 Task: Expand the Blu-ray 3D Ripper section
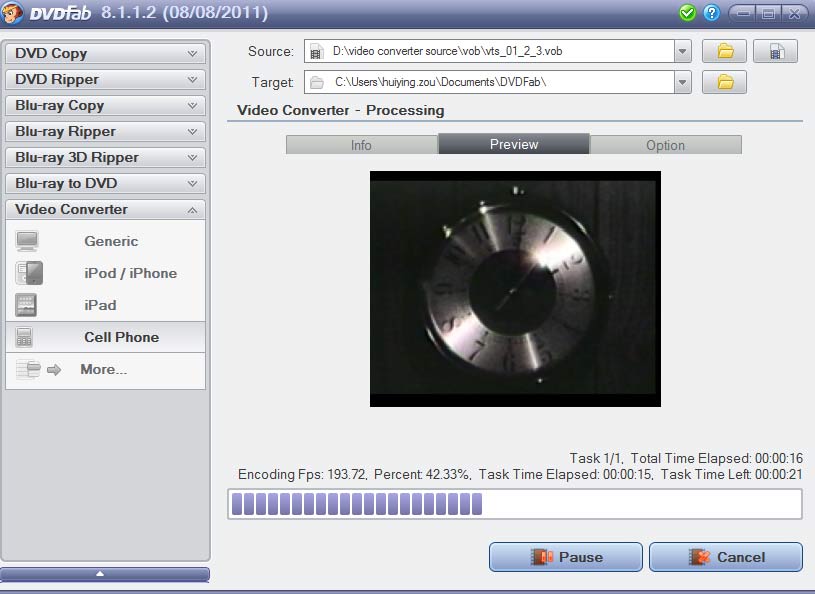pos(106,157)
